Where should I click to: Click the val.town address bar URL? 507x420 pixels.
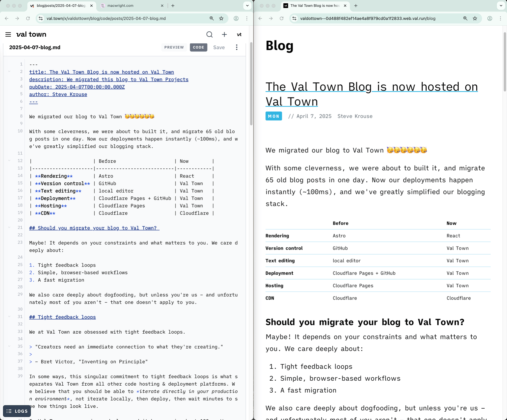pos(106,19)
